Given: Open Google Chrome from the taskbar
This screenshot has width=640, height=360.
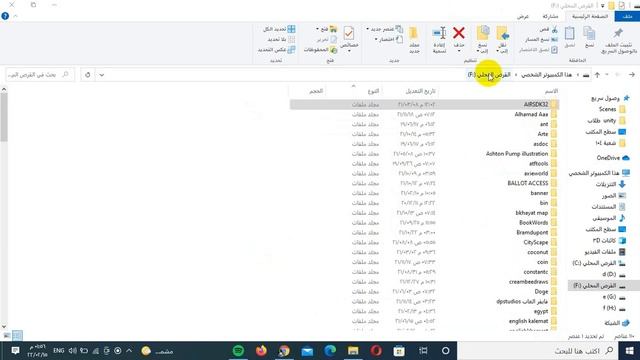Looking at the screenshot, I should 284,351.
